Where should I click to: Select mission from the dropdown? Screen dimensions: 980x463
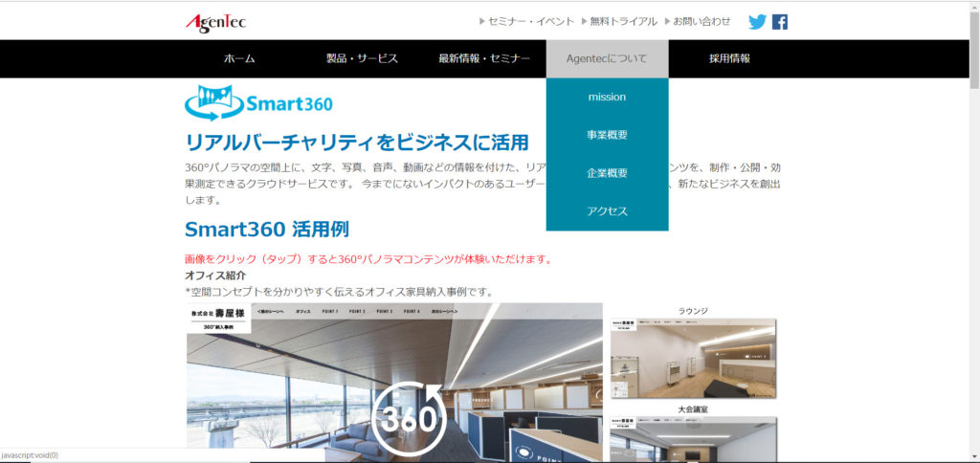coord(607,97)
